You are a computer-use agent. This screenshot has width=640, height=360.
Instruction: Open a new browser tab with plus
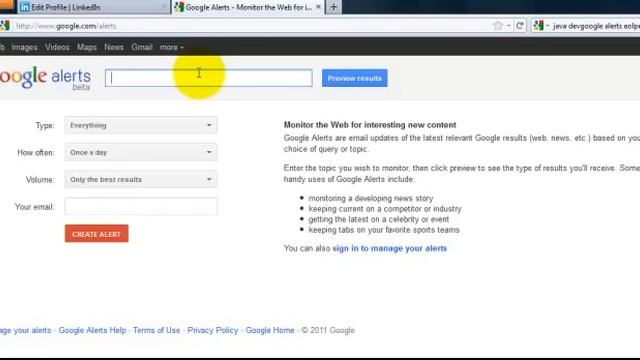click(x=333, y=7)
